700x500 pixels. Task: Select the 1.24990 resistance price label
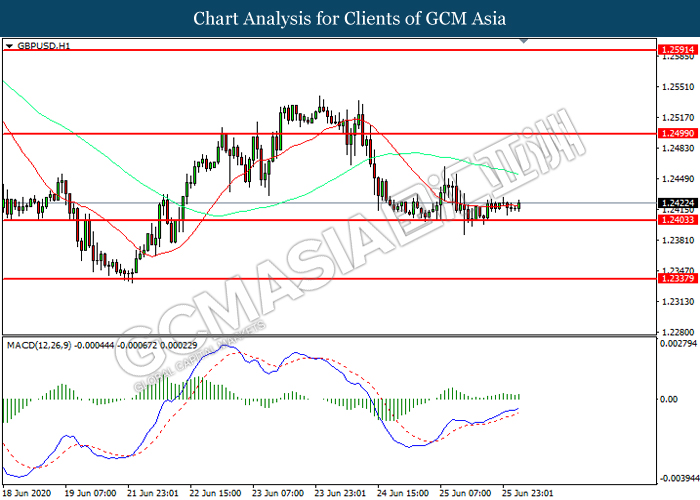678,133
